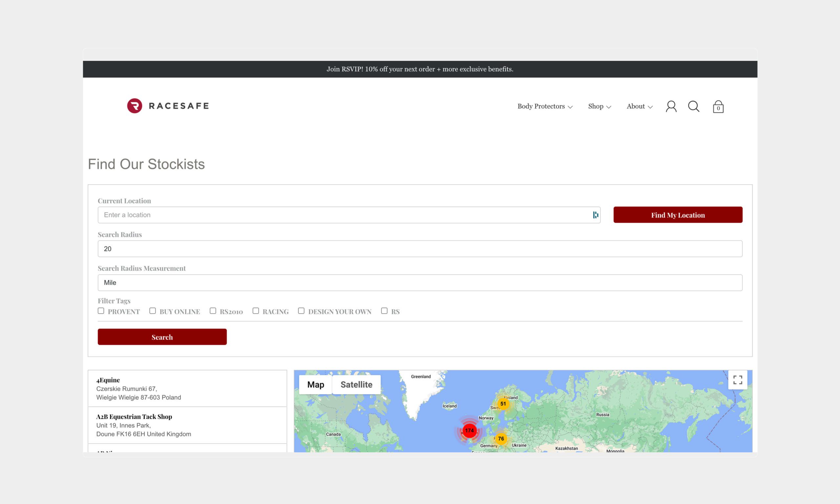Image resolution: width=840 pixels, height=504 pixels.
Task: Open the Search Radius dropdown showing 20
Action: coord(420,249)
